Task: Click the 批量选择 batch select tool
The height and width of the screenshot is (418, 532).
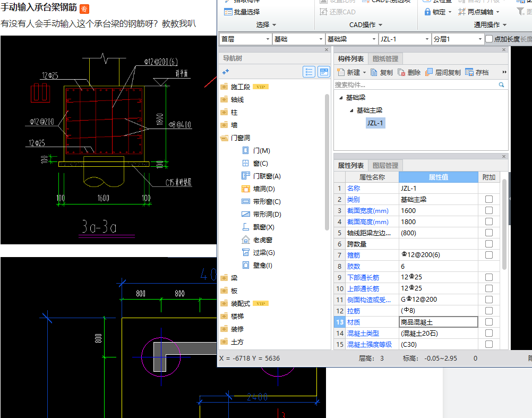Action: click(x=242, y=12)
